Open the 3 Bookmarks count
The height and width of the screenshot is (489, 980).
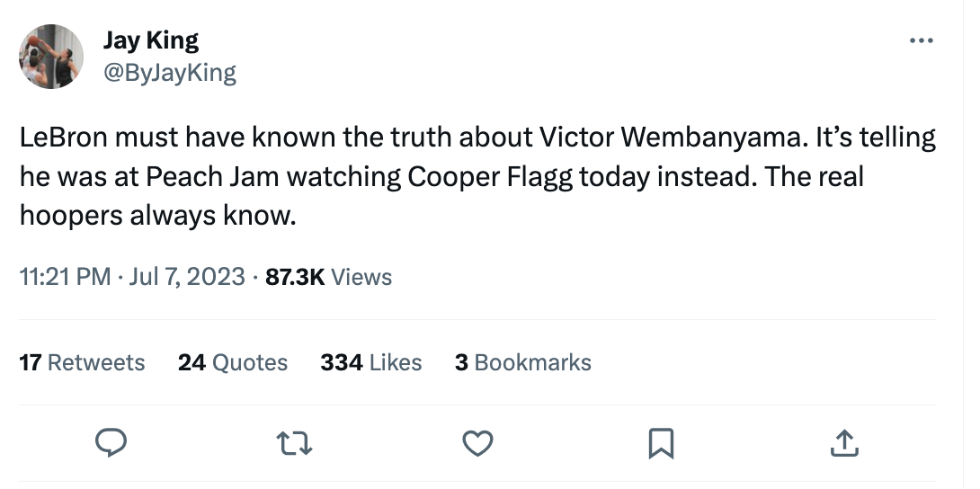pyautogui.click(x=523, y=362)
